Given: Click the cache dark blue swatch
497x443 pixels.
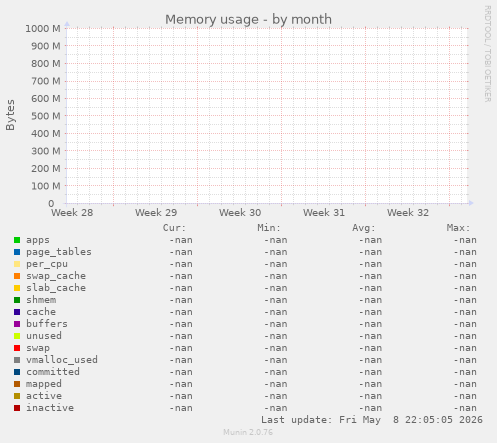Looking at the screenshot, I should (x=17, y=312).
